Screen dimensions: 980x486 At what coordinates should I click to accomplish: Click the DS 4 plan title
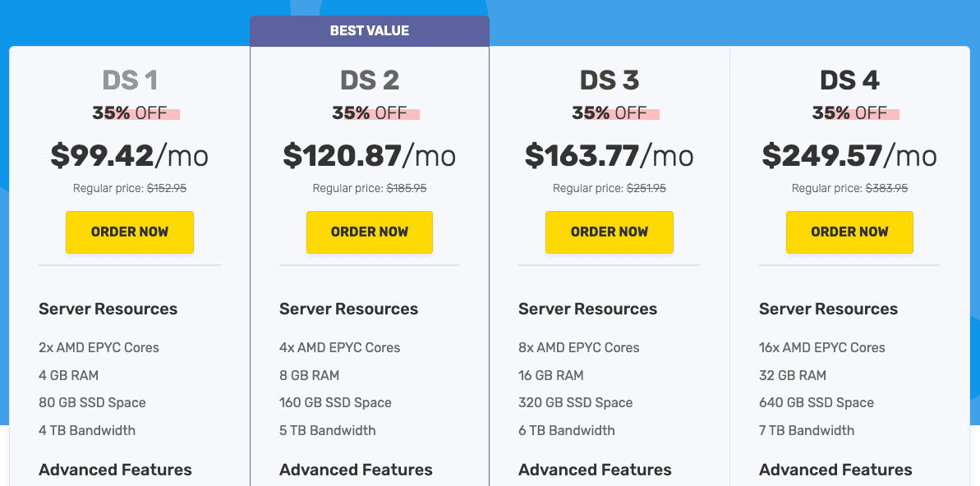point(849,80)
